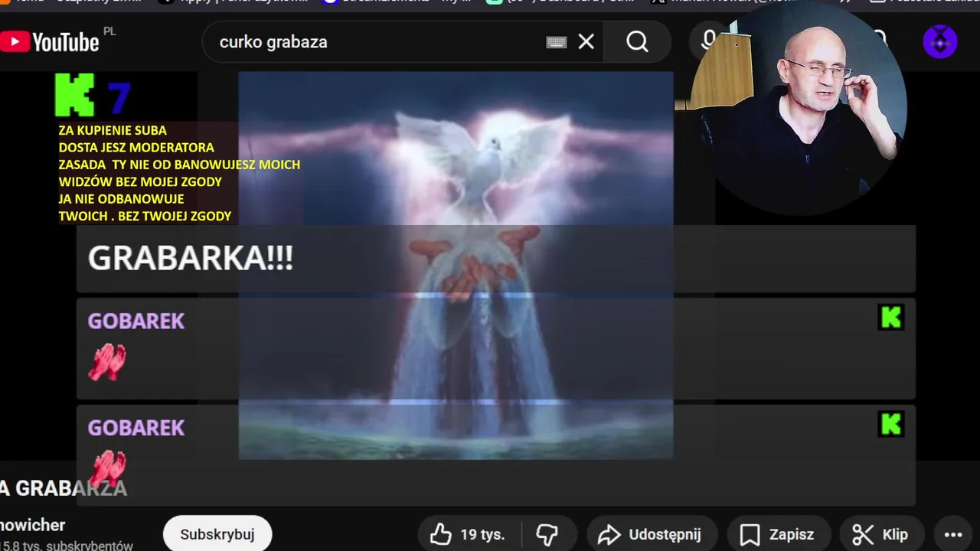Open the purple account avatar
The height and width of the screenshot is (551, 980).
(939, 41)
